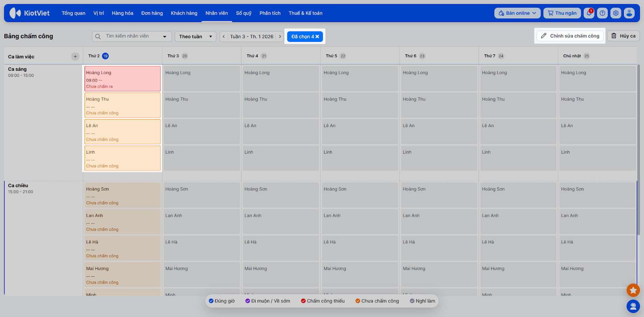Viewport: 644px width, 317px height.
Task: Click the Hủy ca button
Action: click(x=623, y=36)
